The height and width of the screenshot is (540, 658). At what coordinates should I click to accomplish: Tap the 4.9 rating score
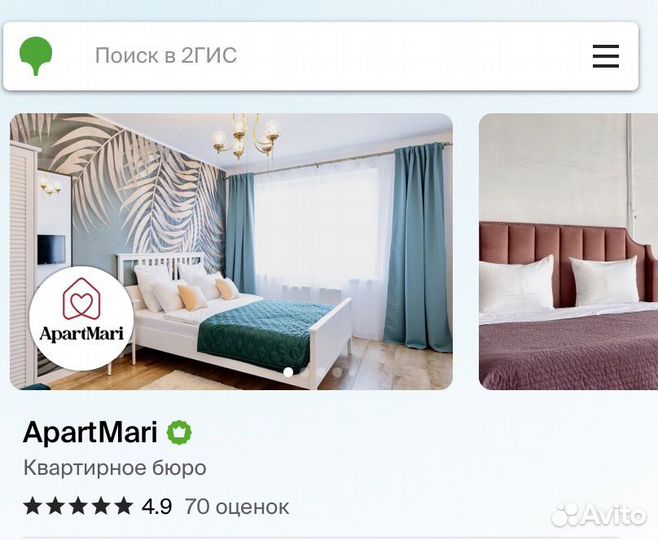(157, 506)
